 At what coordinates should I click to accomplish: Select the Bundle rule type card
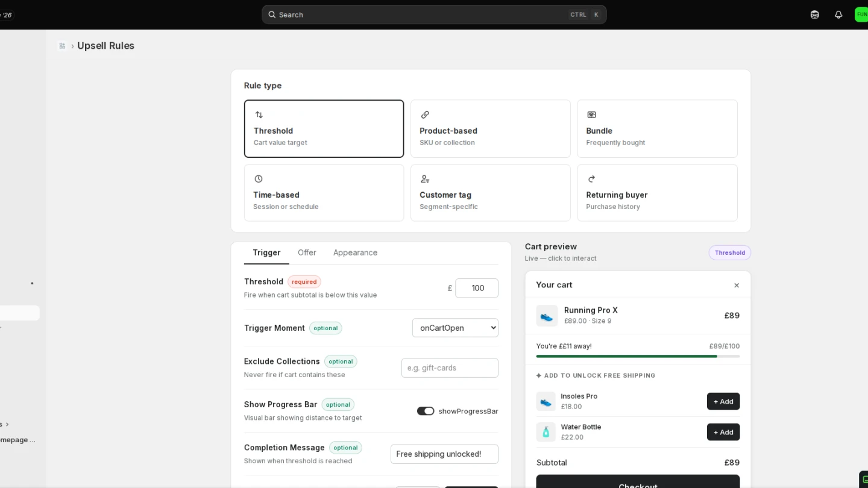[x=657, y=128]
